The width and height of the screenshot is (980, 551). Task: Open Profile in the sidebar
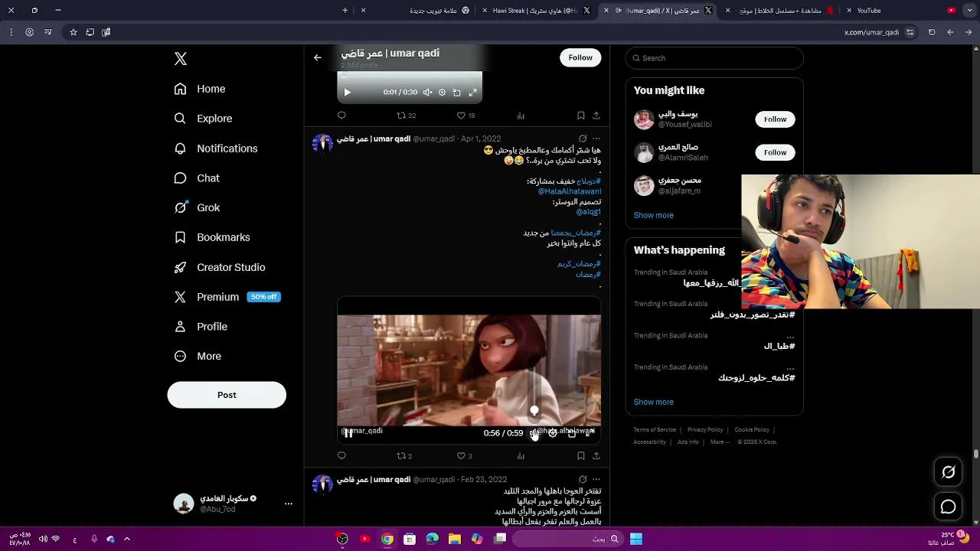[x=201, y=327]
